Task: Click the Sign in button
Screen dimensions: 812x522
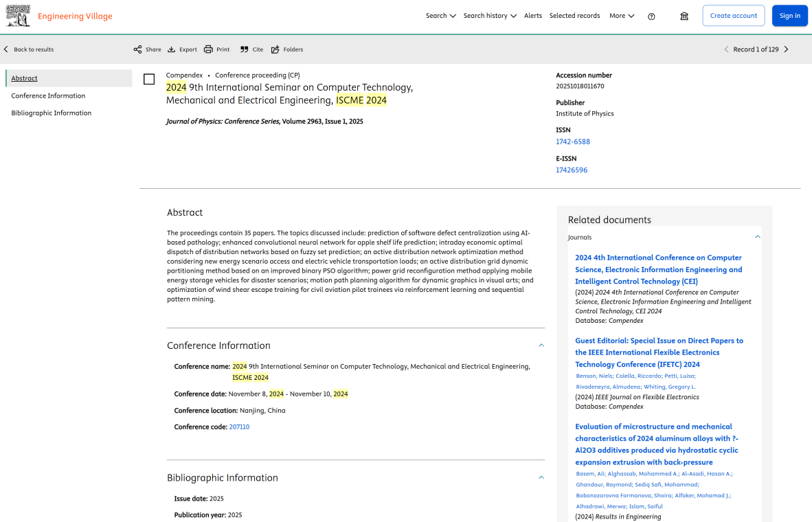Action: pos(790,16)
